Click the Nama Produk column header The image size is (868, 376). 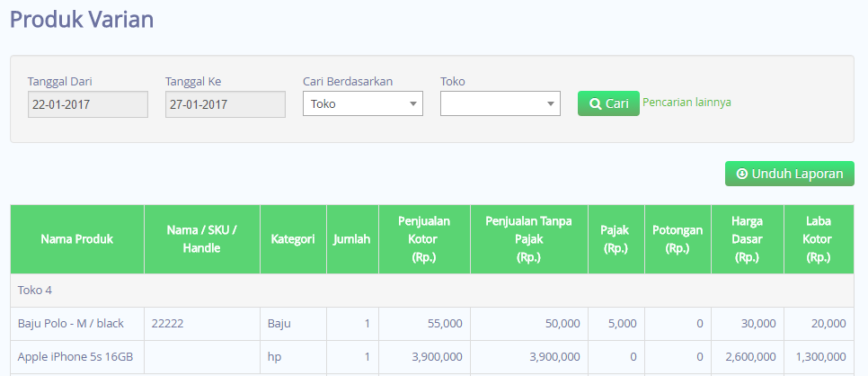pyautogui.click(x=77, y=239)
